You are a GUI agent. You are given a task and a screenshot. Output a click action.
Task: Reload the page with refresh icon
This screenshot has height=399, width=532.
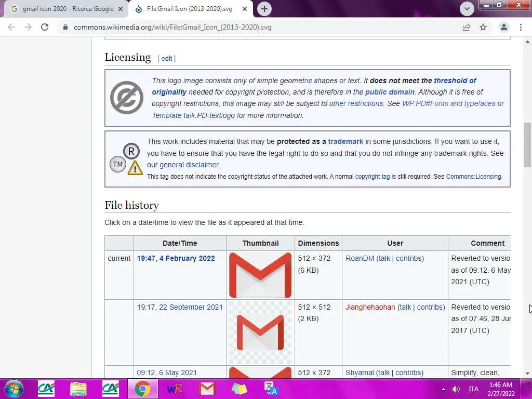[45, 27]
